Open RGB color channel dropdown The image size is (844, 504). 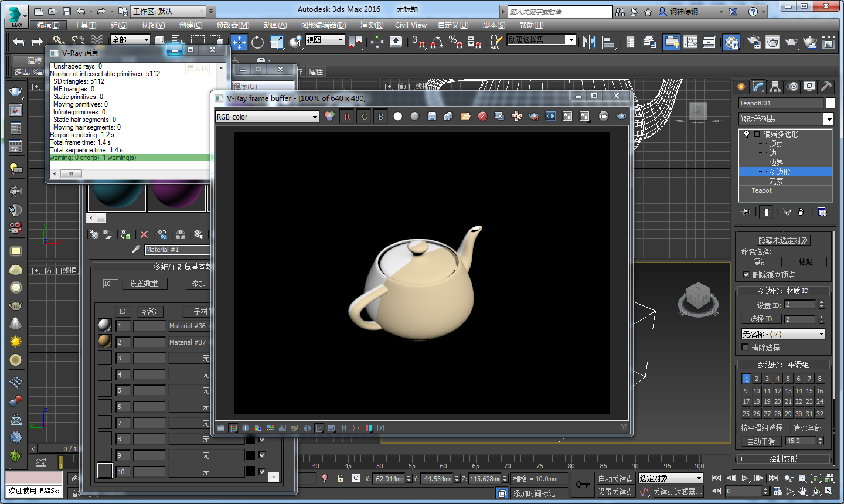[267, 117]
